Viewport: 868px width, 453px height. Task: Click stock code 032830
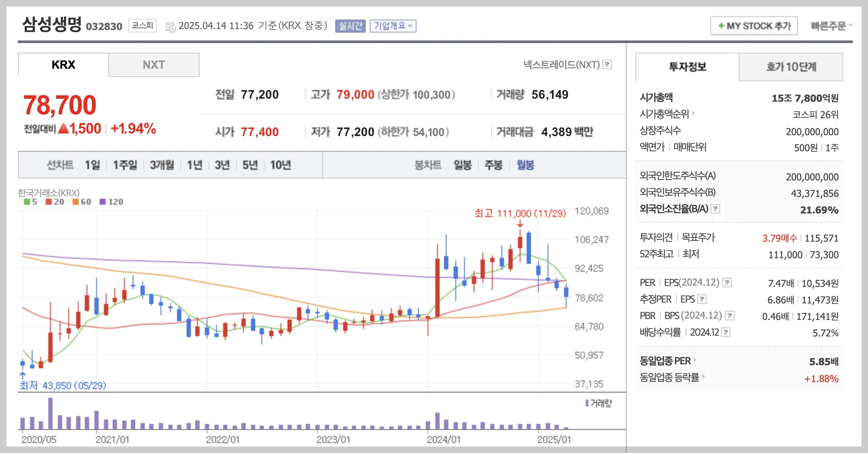pyautogui.click(x=104, y=27)
